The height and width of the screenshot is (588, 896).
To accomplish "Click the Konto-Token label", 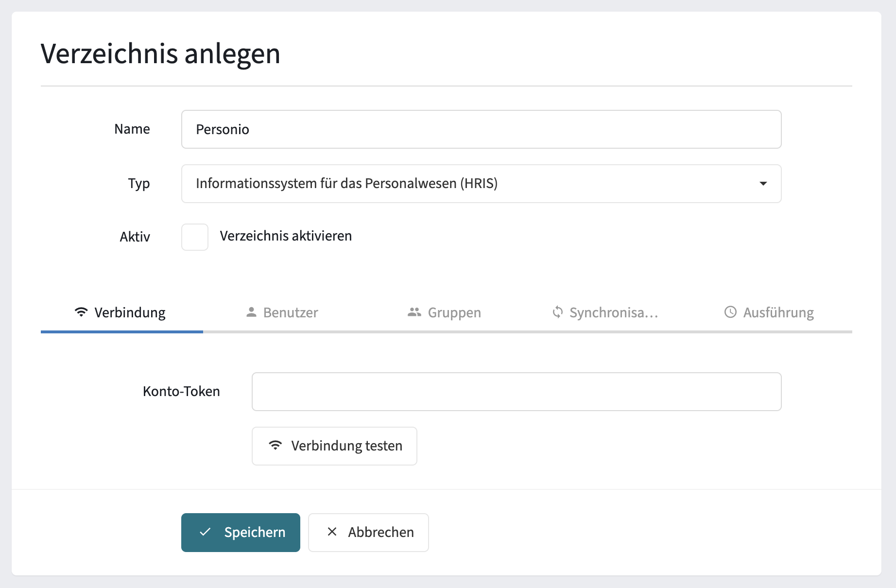I will click(x=181, y=391).
